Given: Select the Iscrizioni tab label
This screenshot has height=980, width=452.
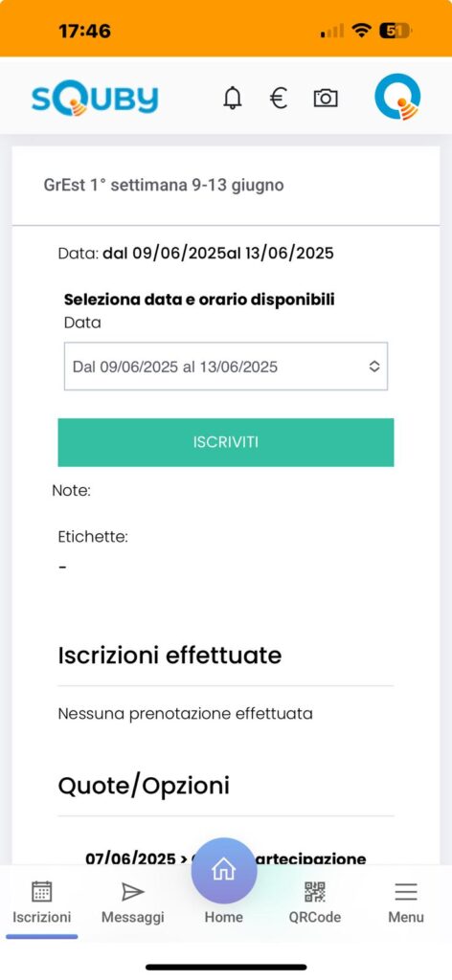Looking at the screenshot, I should click(x=42, y=918).
